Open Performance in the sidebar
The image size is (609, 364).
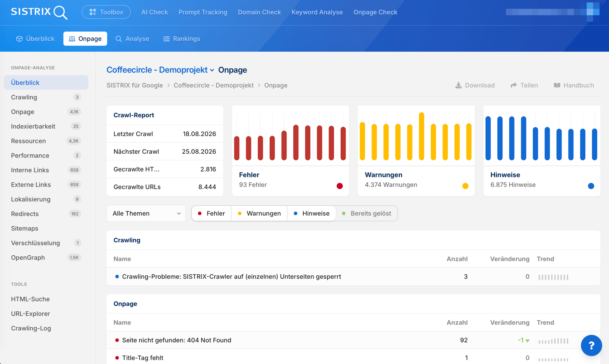click(x=46, y=156)
